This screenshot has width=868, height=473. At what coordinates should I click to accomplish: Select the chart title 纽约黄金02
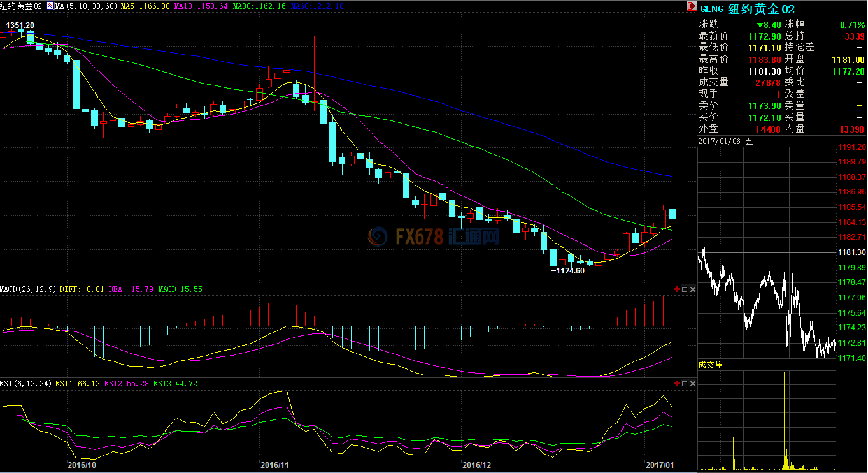tap(22, 6)
